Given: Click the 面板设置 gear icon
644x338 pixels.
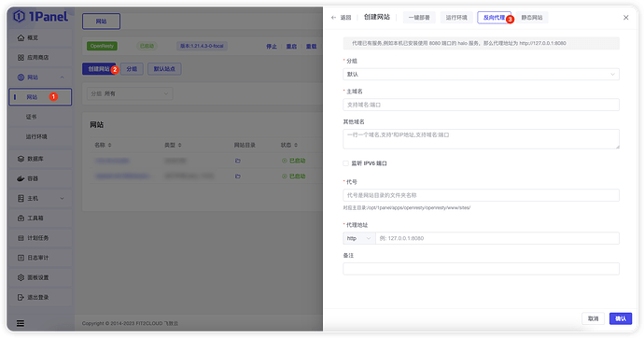Looking at the screenshot, I should click(x=21, y=277).
